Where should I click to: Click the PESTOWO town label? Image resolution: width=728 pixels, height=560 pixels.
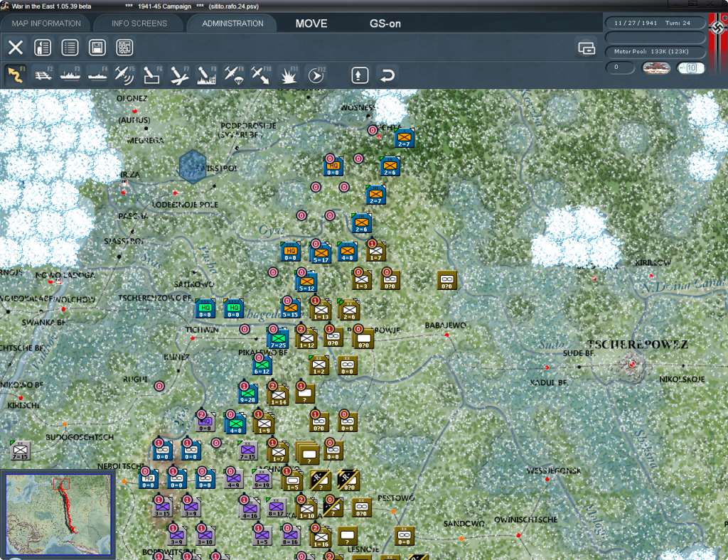click(x=396, y=498)
